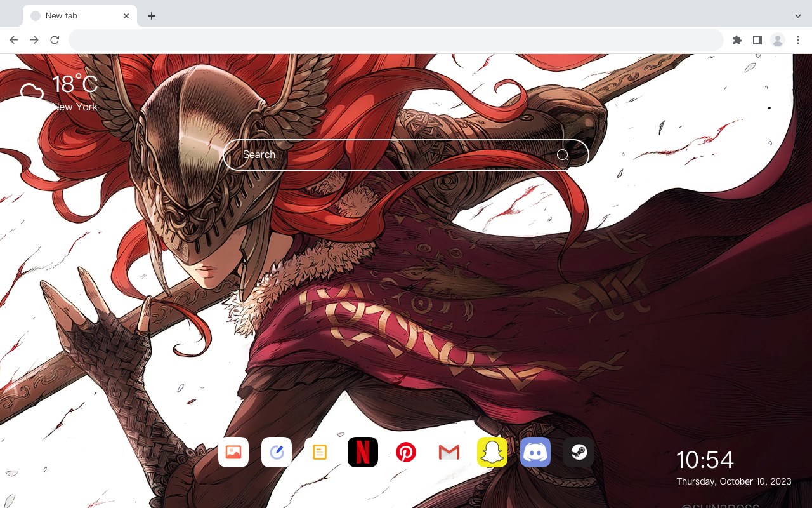The image size is (812, 508).
Task: Click the cloud weather icon
Action: click(32, 93)
